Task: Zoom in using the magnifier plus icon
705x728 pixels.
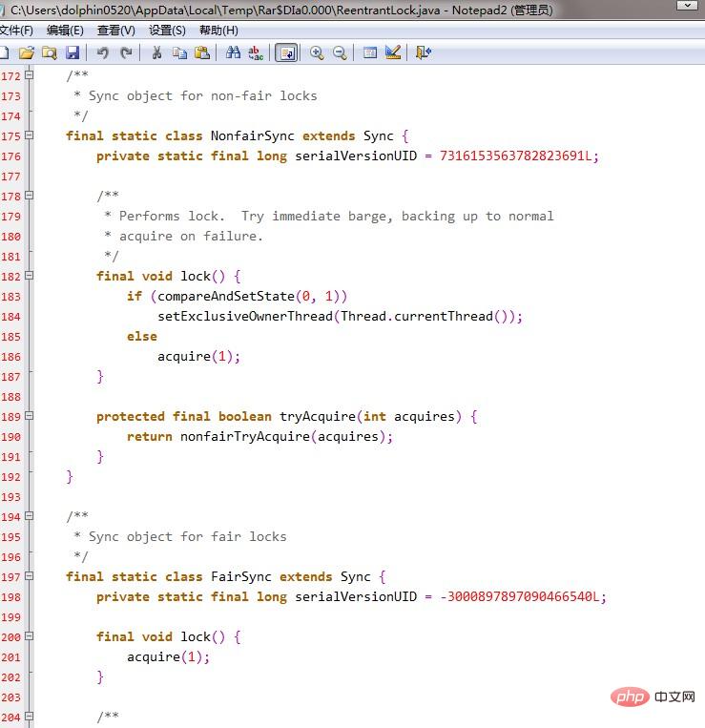Action: [x=317, y=52]
